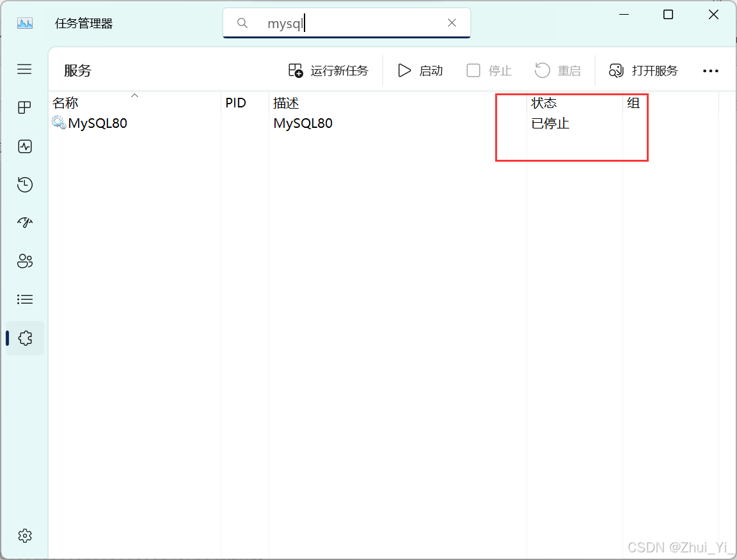Screen dimensions: 737x560
Task: Sort by the PID column header
Action: click(x=245, y=102)
